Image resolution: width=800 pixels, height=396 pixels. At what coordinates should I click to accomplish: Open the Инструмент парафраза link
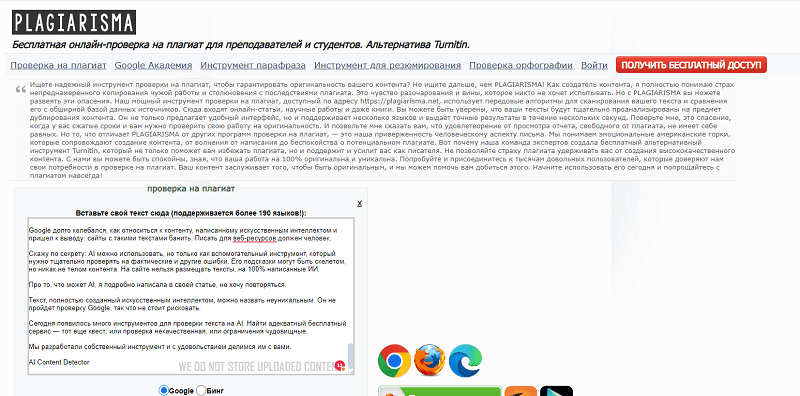[253, 65]
